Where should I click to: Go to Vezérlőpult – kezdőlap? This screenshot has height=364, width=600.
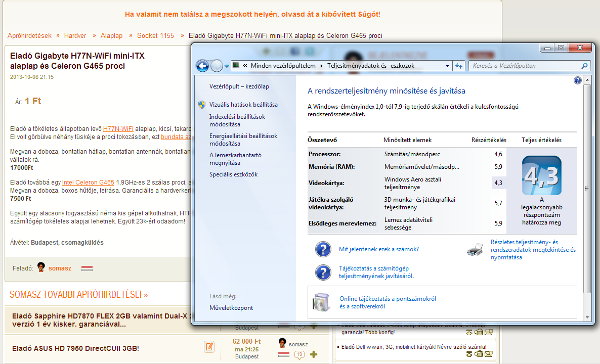pos(239,86)
